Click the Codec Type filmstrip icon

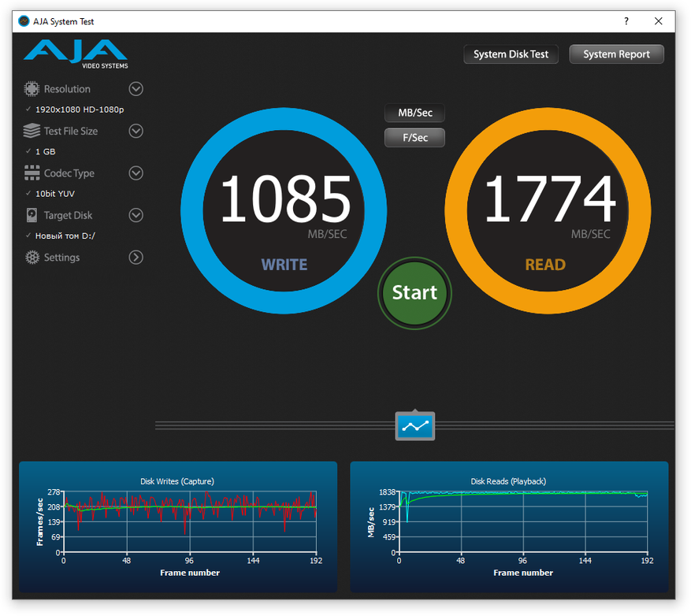point(32,173)
